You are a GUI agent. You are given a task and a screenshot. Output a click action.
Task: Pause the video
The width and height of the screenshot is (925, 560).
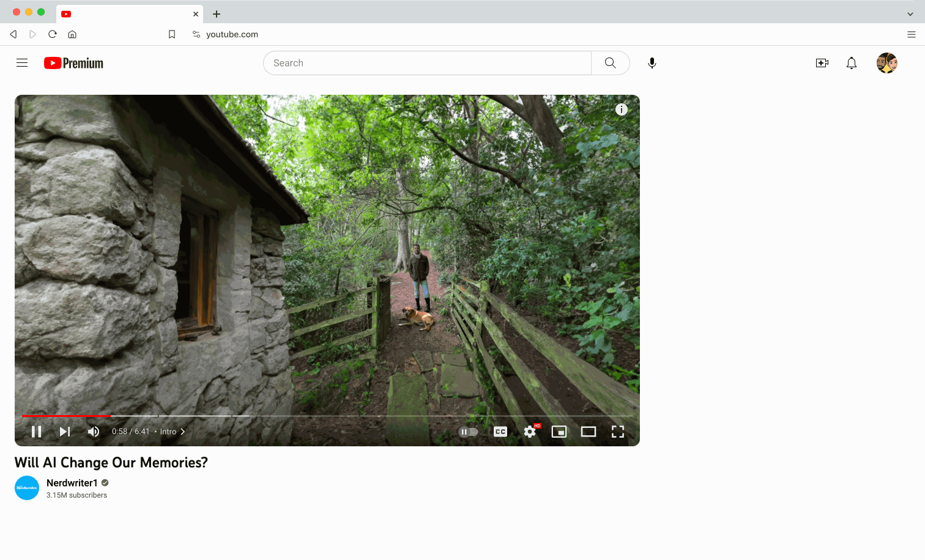(37, 432)
